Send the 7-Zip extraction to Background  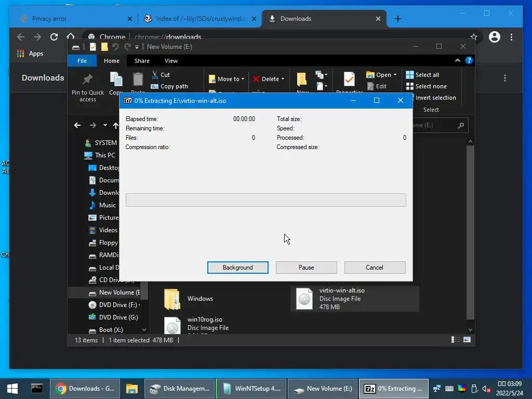(x=237, y=268)
